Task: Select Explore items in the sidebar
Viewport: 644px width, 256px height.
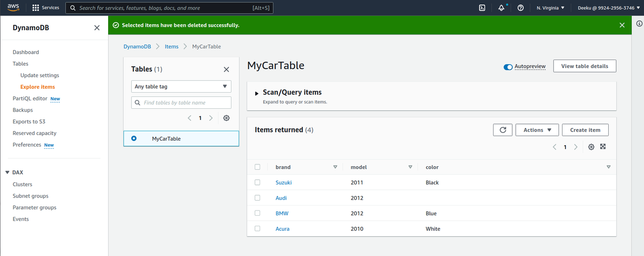Action: 38,87
